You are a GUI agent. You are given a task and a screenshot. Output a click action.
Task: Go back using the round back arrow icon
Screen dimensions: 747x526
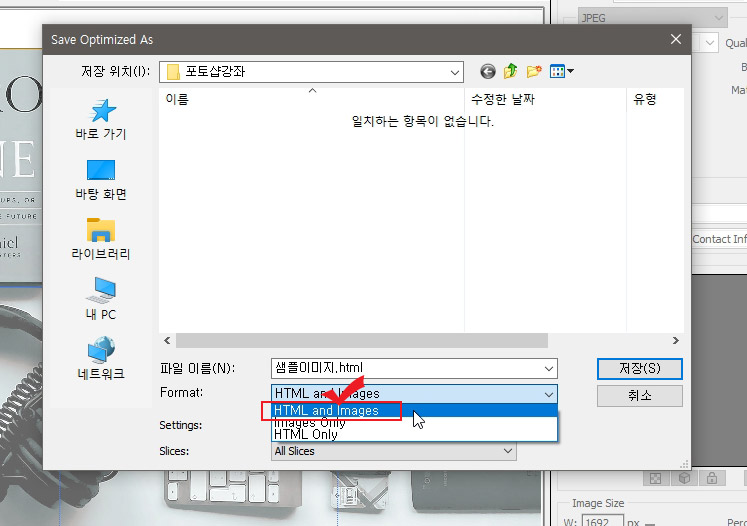coord(487,71)
